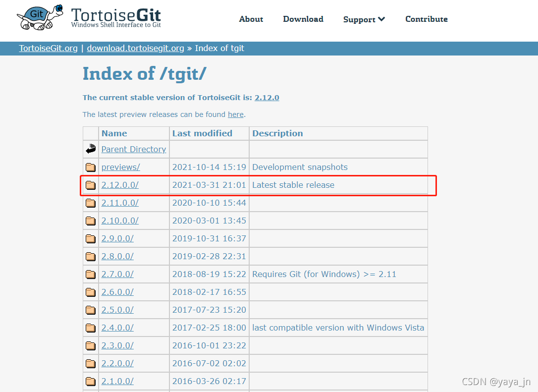The image size is (538, 392).
Task: Click the folder icon beside 2.12.0.0/
Action: 91,185
